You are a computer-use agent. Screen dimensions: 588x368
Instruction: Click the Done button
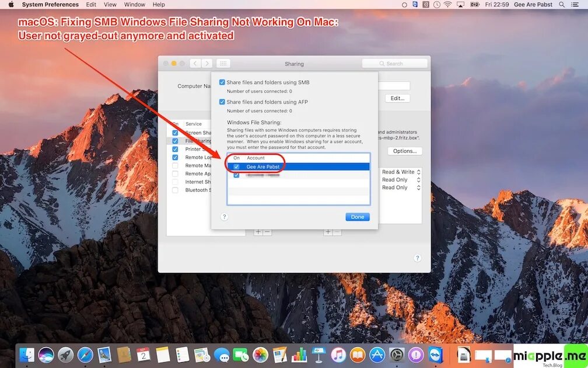(x=358, y=217)
